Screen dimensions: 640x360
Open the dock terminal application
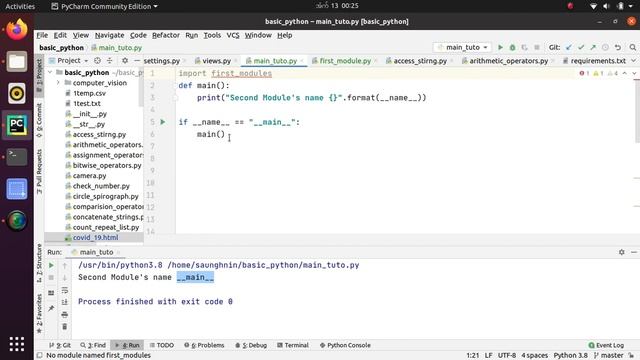coord(17,157)
